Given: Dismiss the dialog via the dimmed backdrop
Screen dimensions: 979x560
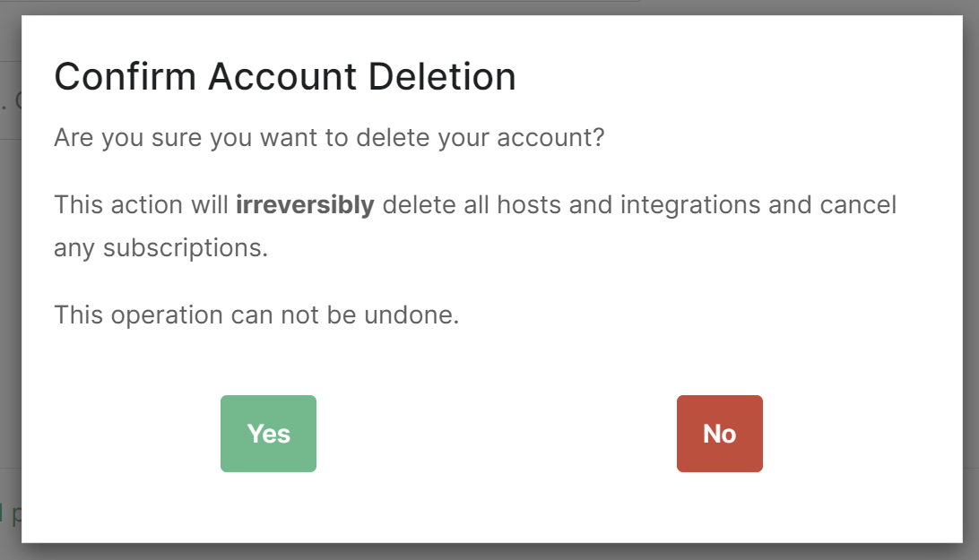Looking at the screenshot, I should (10, 312).
